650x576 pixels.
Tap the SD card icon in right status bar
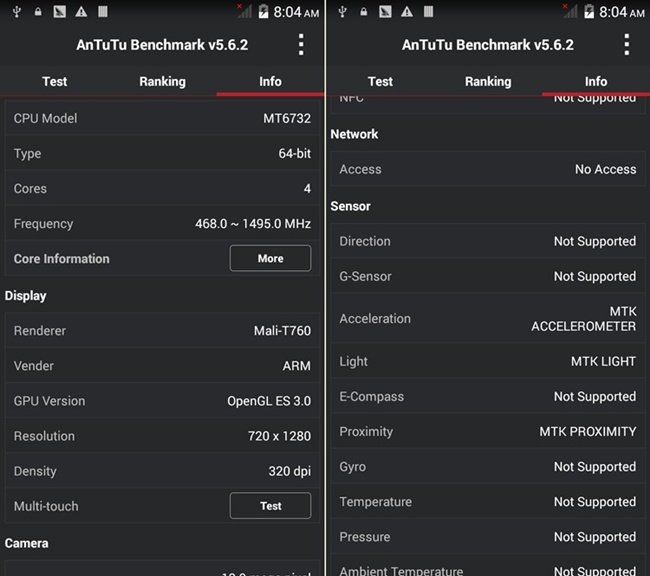[x=428, y=12]
